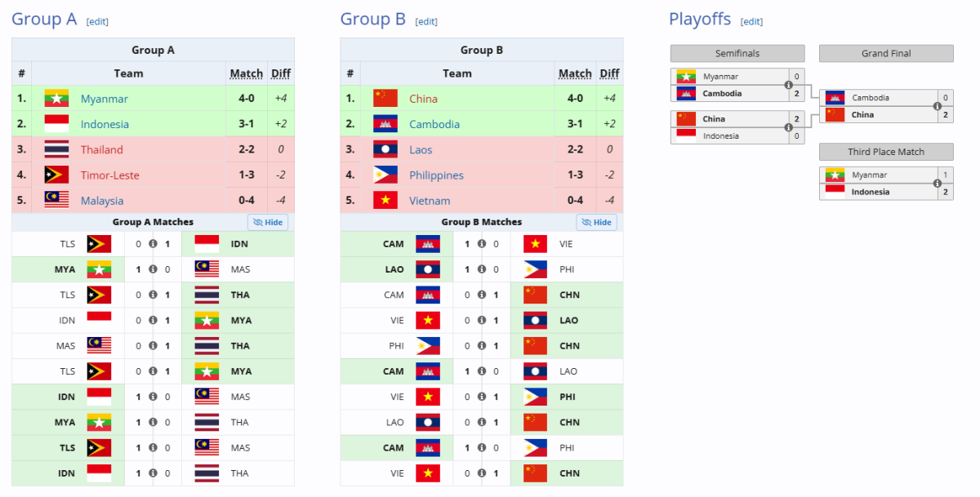Hide the Group B Matches list
The height and width of the screenshot is (497, 980).
tap(596, 222)
